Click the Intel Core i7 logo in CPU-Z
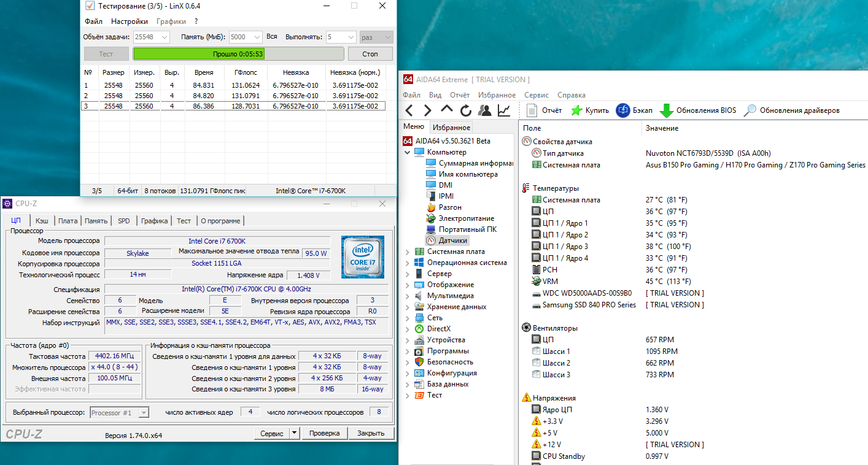The height and width of the screenshot is (465, 868). click(363, 256)
